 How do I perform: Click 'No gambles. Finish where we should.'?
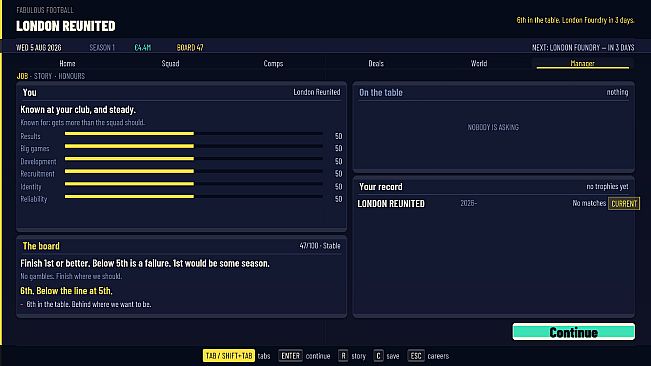click(x=71, y=276)
